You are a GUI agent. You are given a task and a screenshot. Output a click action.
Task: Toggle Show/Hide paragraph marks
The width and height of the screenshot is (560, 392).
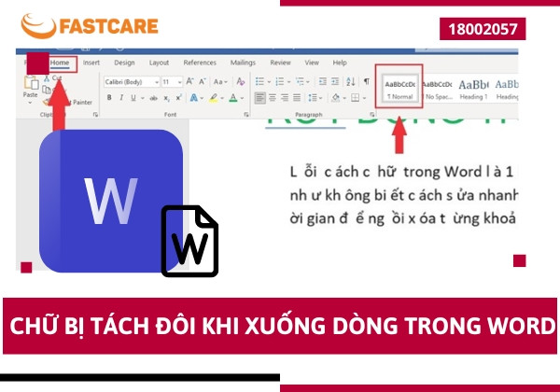pos(367,81)
